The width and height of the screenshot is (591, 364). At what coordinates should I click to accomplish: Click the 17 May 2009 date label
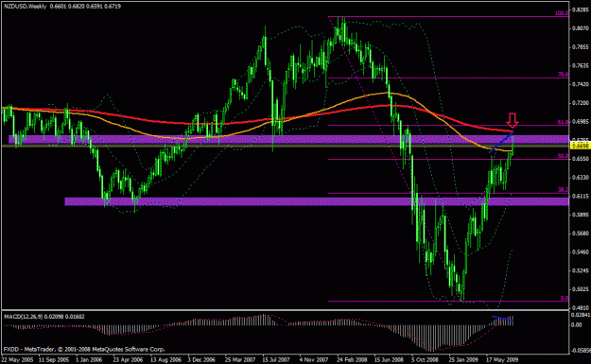tap(501, 359)
